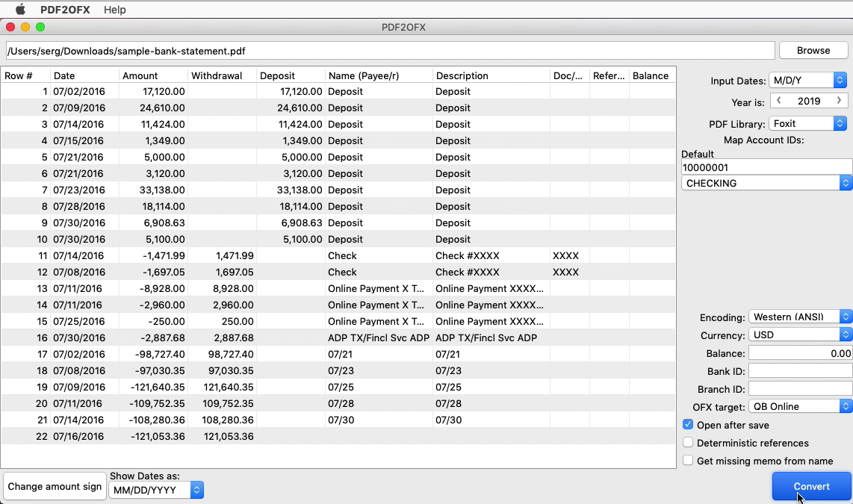Select the -121,640.35 amount cell

[153, 387]
